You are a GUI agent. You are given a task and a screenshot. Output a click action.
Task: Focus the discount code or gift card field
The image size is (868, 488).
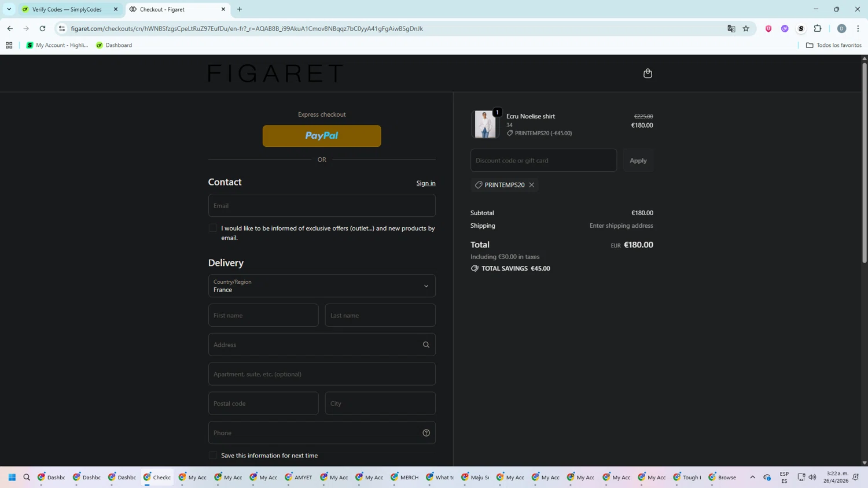pos(543,161)
